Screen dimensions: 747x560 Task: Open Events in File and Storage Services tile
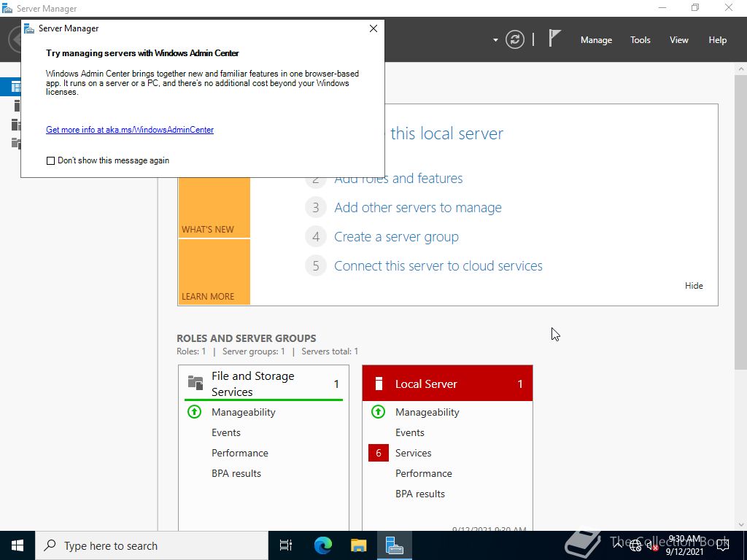(226, 432)
